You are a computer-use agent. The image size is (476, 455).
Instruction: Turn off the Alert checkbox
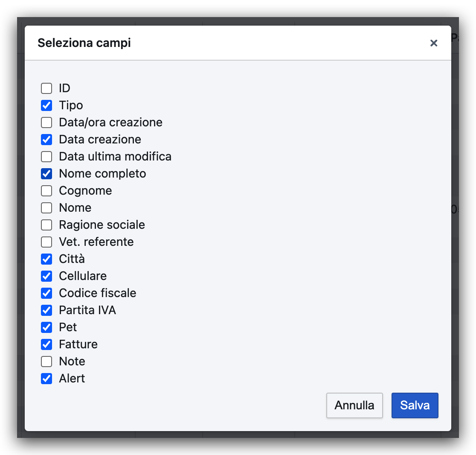[46, 379]
